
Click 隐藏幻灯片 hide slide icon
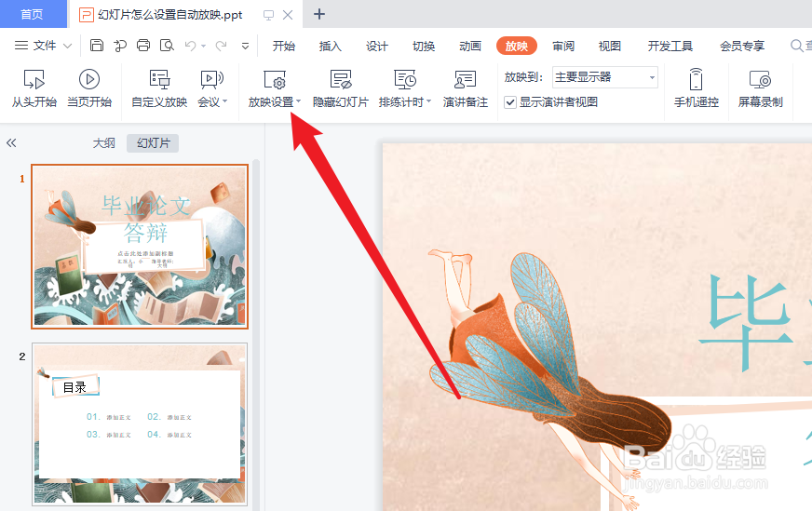pyautogui.click(x=341, y=80)
